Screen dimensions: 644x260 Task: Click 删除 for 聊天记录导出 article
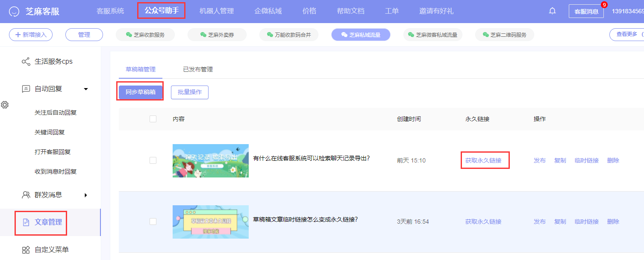click(x=613, y=160)
